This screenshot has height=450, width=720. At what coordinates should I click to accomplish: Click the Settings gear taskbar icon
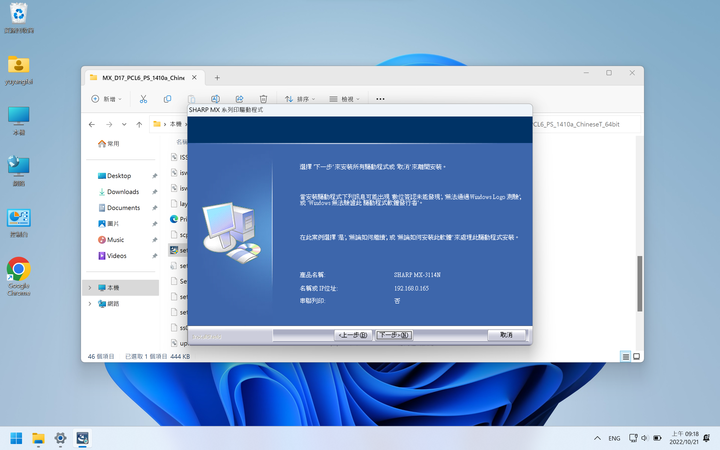coord(60,439)
